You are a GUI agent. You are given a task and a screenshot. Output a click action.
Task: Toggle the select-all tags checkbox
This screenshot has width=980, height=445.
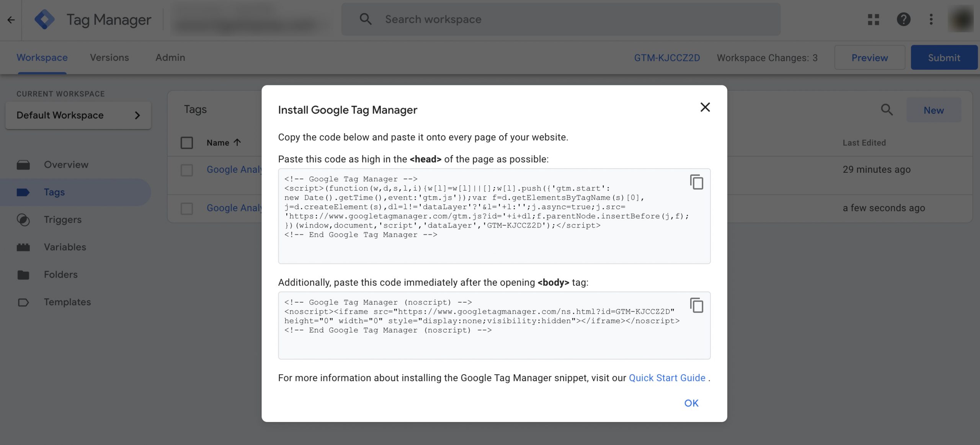(187, 143)
